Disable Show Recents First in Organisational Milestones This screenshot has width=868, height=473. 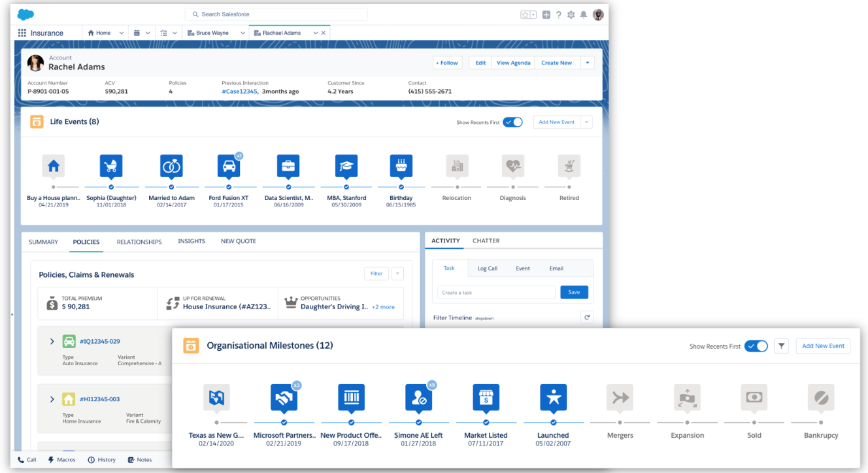[x=756, y=346]
